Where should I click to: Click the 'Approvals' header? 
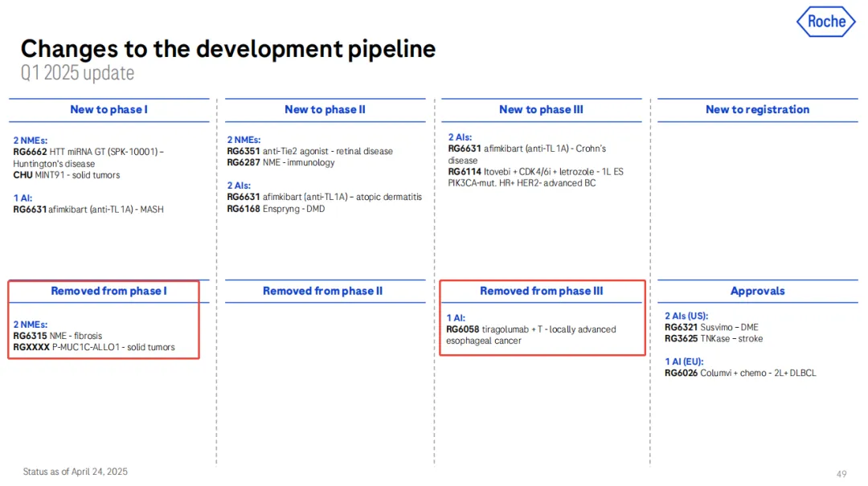pyautogui.click(x=757, y=291)
